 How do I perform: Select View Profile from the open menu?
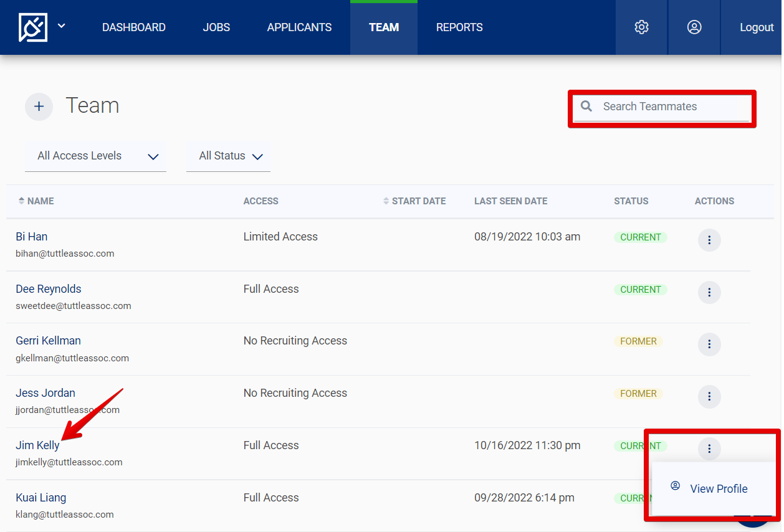718,488
